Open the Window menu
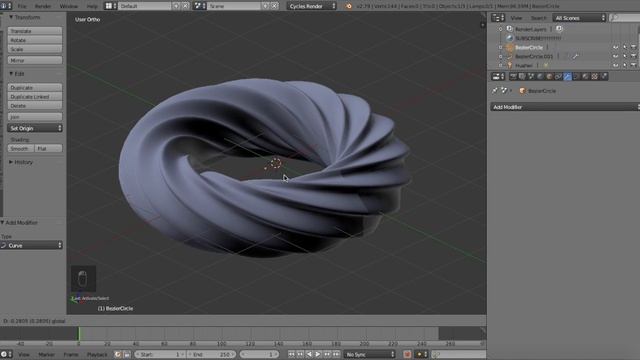The image size is (640, 360). coord(69,6)
